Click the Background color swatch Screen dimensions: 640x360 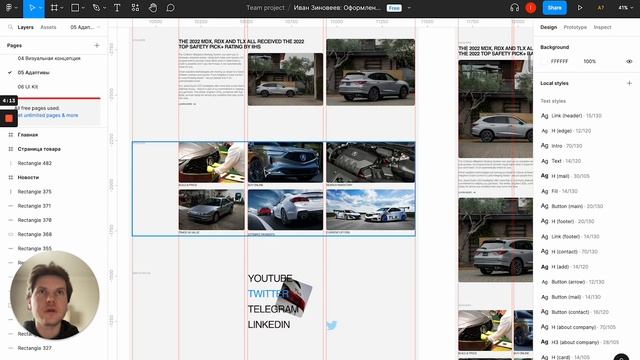pyautogui.click(x=543, y=61)
